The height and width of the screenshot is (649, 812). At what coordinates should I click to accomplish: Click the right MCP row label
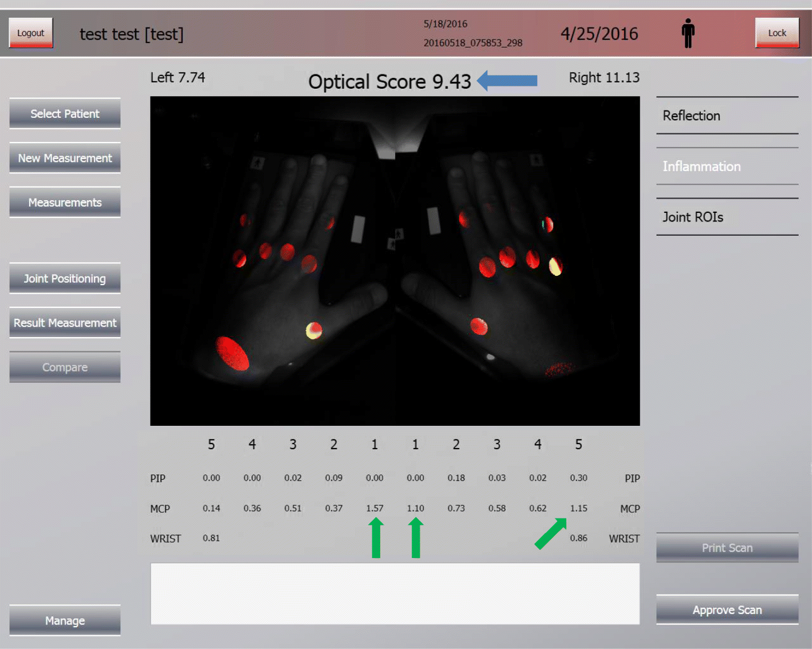(x=630, y=509)
